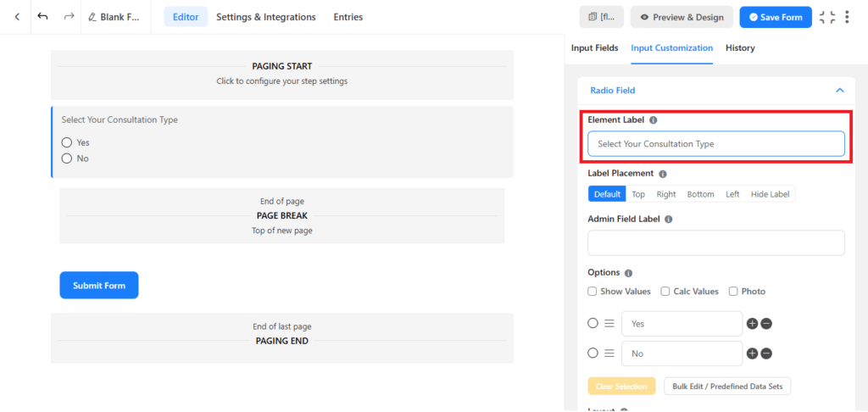Viewport: 868px width, 412px height.
Task: Select Hide Label placement
Action: (770, 194)
